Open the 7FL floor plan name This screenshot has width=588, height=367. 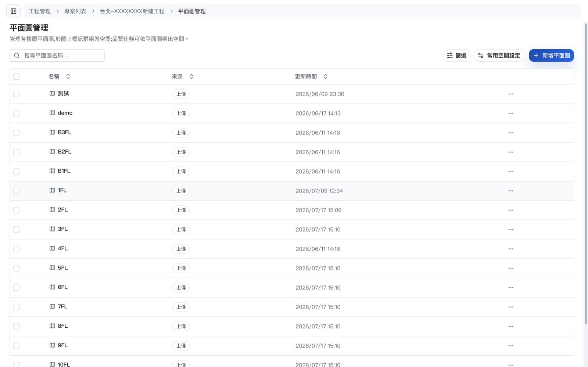pos(62,306)
